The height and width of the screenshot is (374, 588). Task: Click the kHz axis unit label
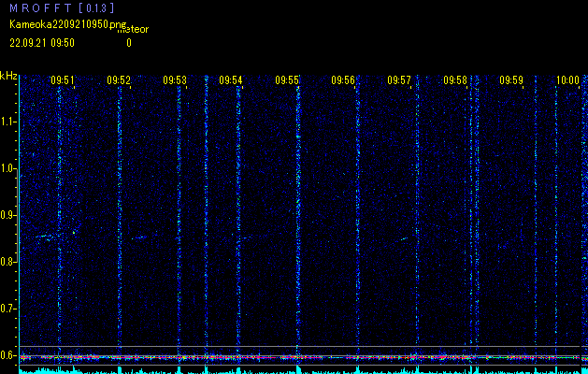coord(8,76)
